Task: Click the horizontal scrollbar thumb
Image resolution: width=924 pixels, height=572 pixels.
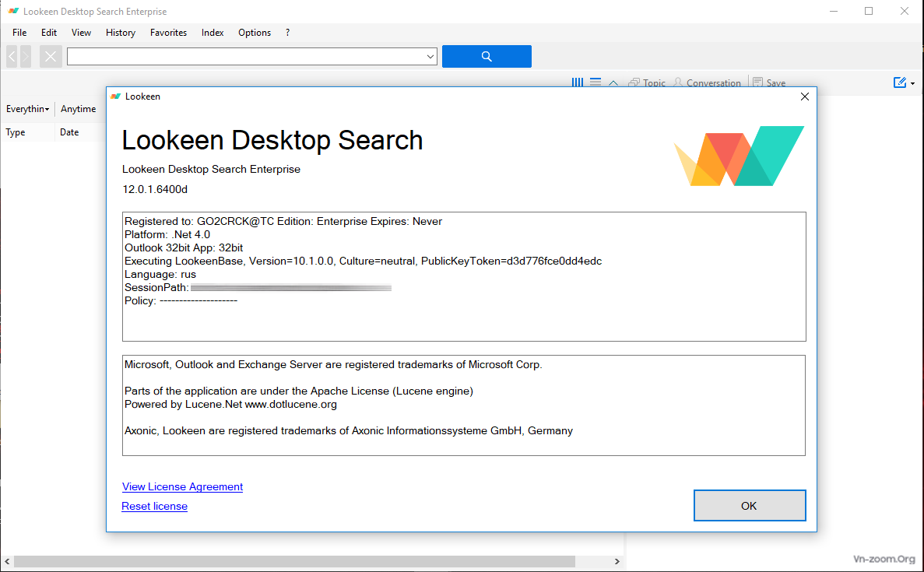Action: pyautogui.click(x=295, y=562)
